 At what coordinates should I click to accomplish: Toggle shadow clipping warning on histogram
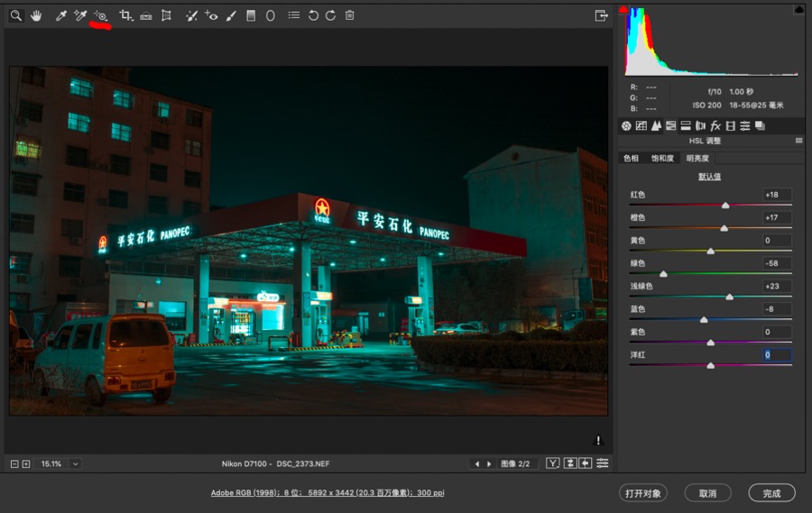point(623,9)
